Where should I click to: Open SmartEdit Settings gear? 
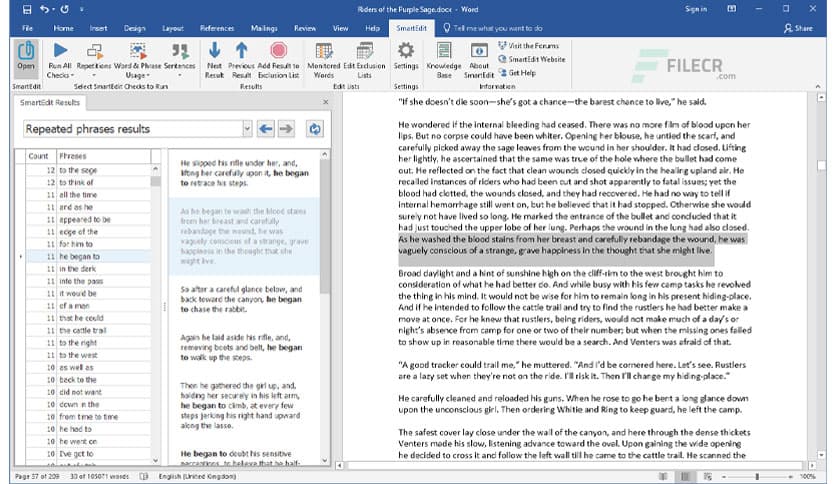406,51
